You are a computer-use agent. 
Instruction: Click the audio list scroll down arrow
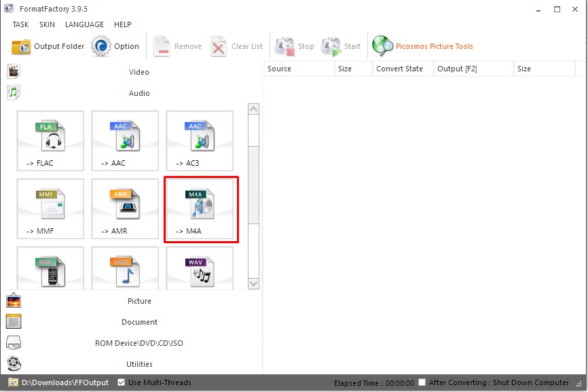[x=253, y=283]
